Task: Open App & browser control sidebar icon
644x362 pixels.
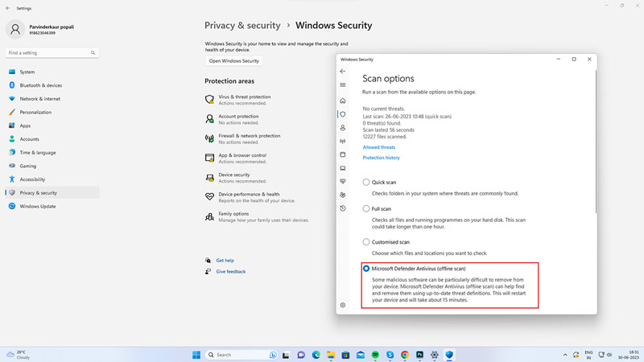Action: click(x=343, y=154)
